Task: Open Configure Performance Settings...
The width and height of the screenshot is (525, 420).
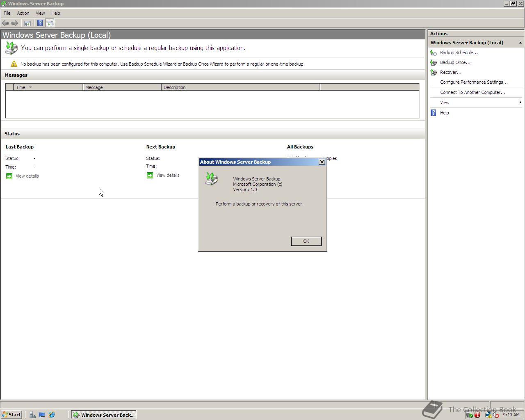Action: click(474, 82)
